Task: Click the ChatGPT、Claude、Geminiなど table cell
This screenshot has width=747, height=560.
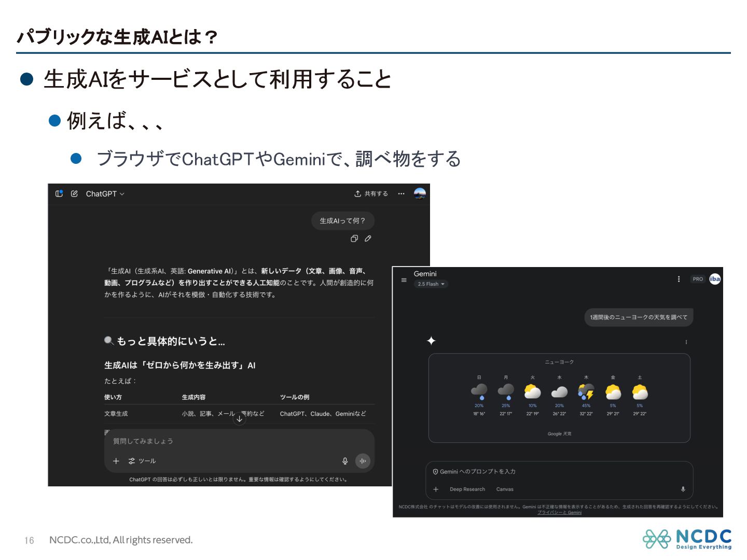Action: (x=323, y=414)
